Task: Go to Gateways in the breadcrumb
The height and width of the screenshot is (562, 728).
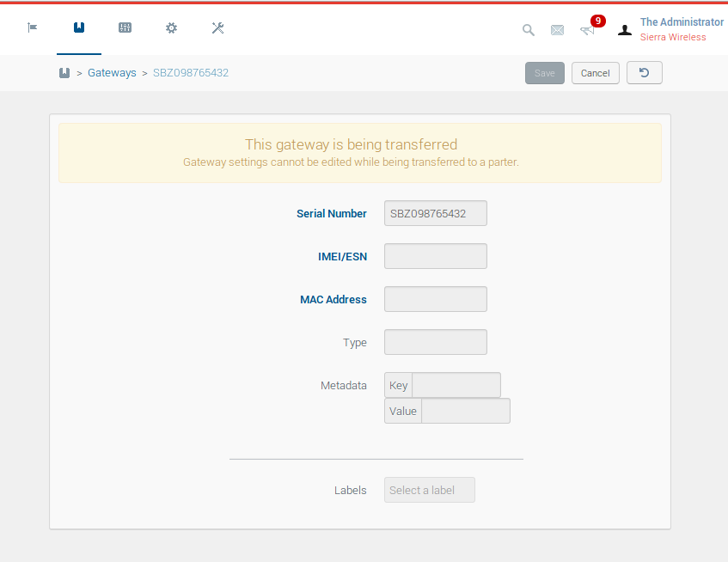Action: 112,73
